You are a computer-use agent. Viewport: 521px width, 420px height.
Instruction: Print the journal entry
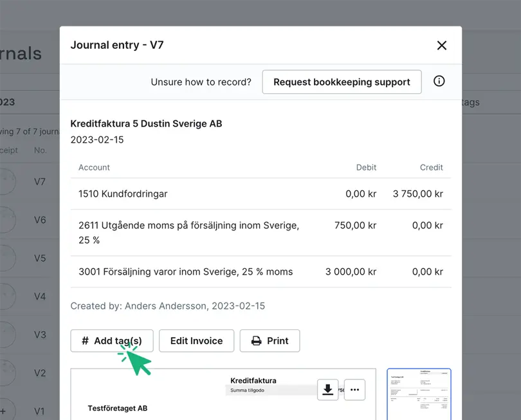click(x=270, y=341)
